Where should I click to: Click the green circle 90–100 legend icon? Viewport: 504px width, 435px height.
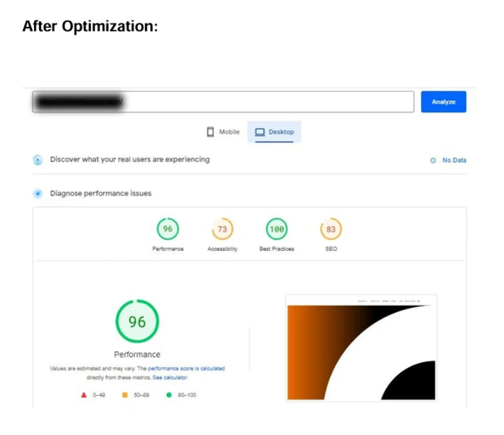(x=169, y=395)
